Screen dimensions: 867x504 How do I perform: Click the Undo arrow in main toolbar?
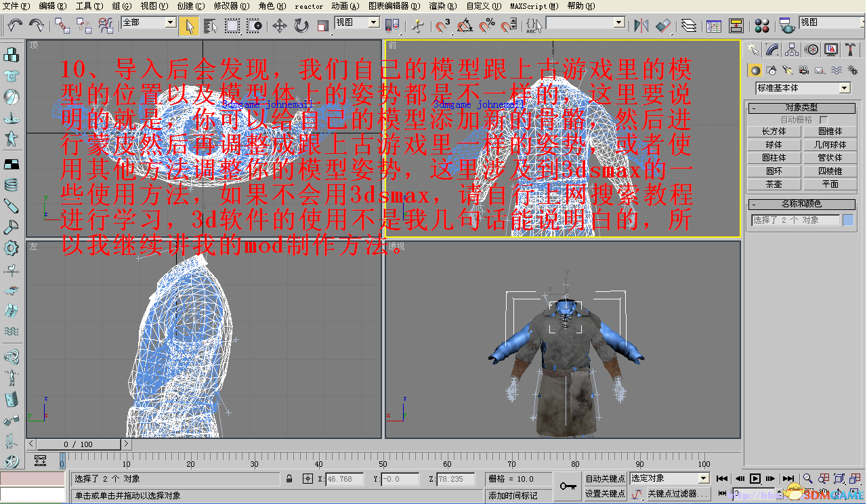coord(15,26)
